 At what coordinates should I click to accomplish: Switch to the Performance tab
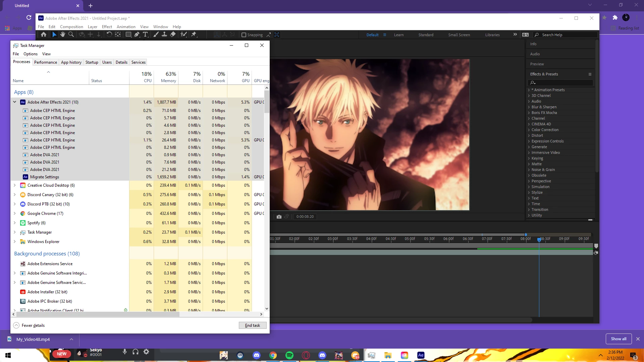pos(46,62)
